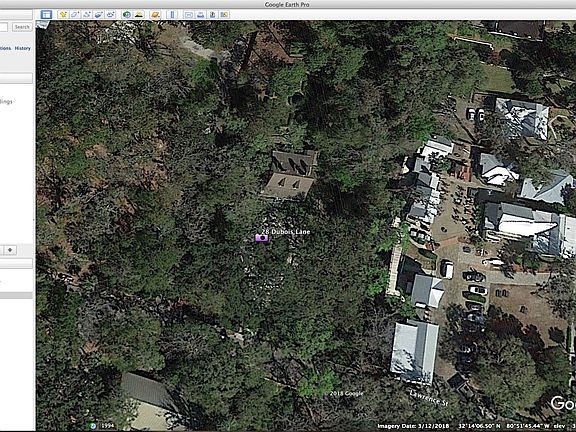This screenshot has height=432, width=576.
Task: Show historical imagery with the clock icon
Action: [x=127, y=15]
